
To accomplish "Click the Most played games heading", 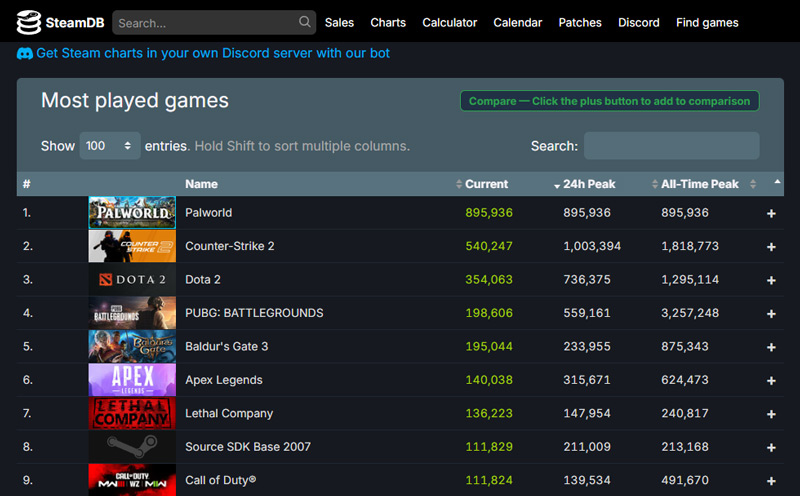I will (135, 101).
